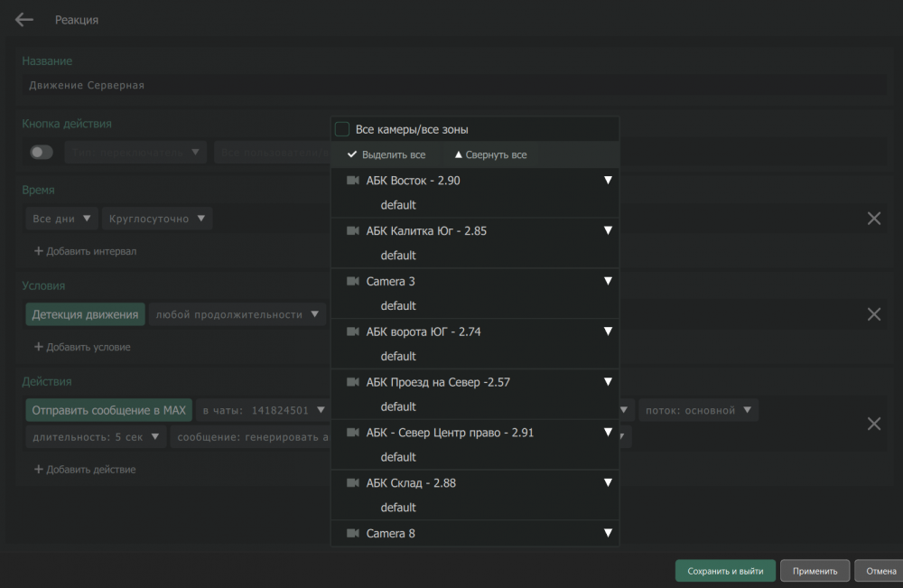Select default zone under АБК ворота ЮГ

click(x=398, y=356)
